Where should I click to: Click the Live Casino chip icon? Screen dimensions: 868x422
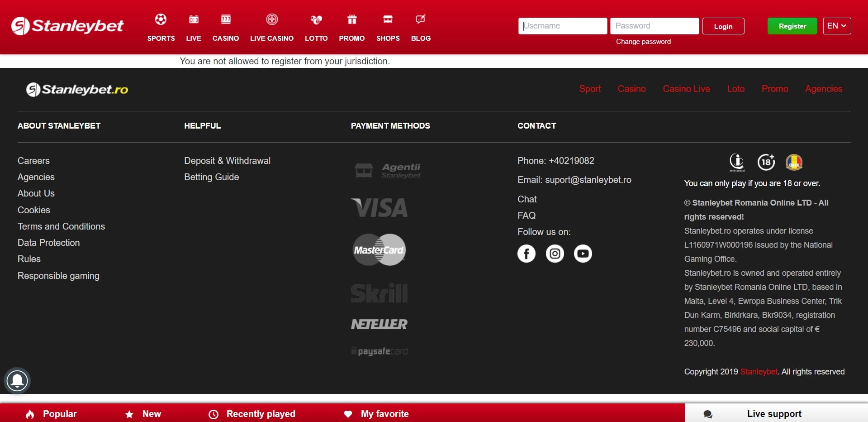pyautogui.click(x=272, y=19)
